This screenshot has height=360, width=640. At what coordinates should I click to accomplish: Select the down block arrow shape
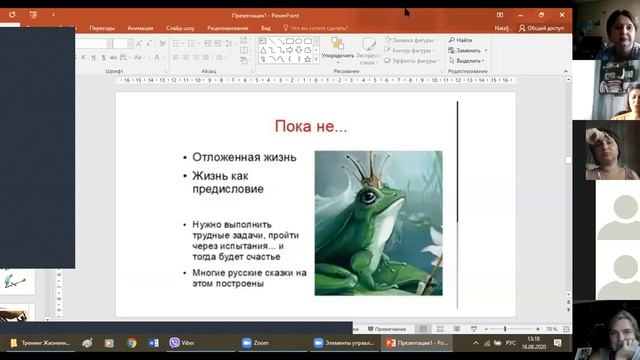coord(299,50)
